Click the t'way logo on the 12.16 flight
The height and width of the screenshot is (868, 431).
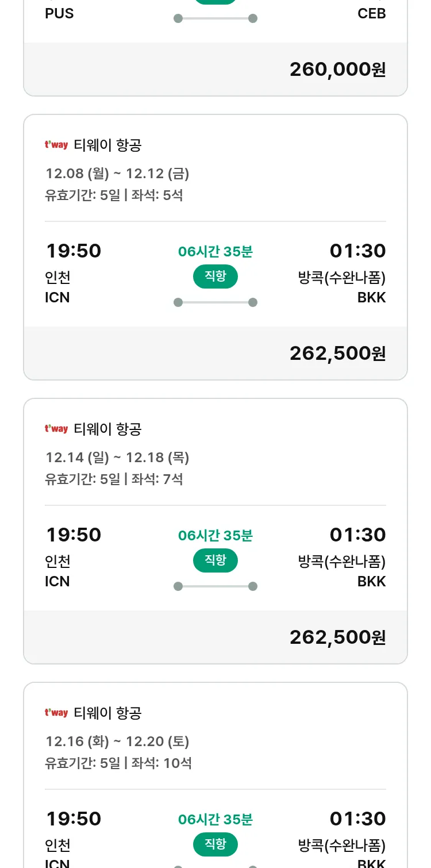click(56, 713)
